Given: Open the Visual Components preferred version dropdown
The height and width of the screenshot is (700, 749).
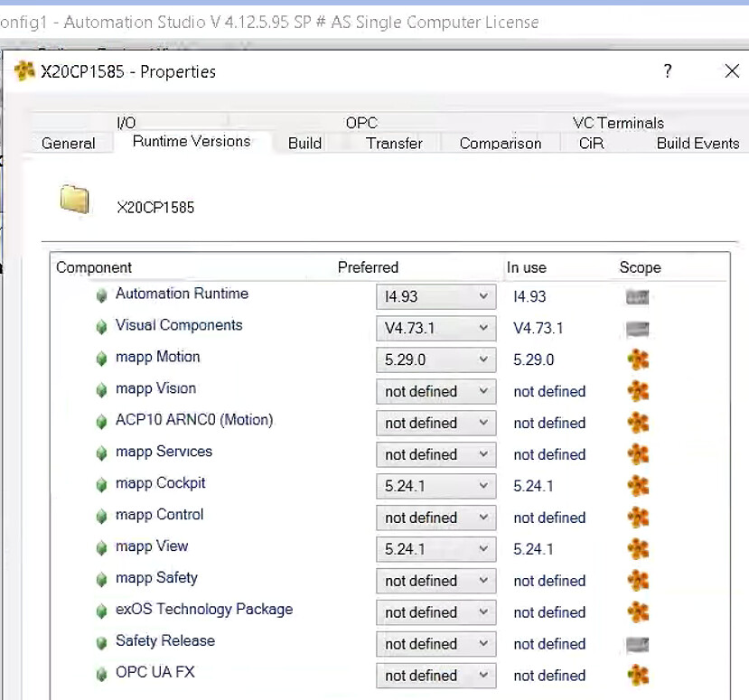Looking at the screenshot, I should click(435, 328).
